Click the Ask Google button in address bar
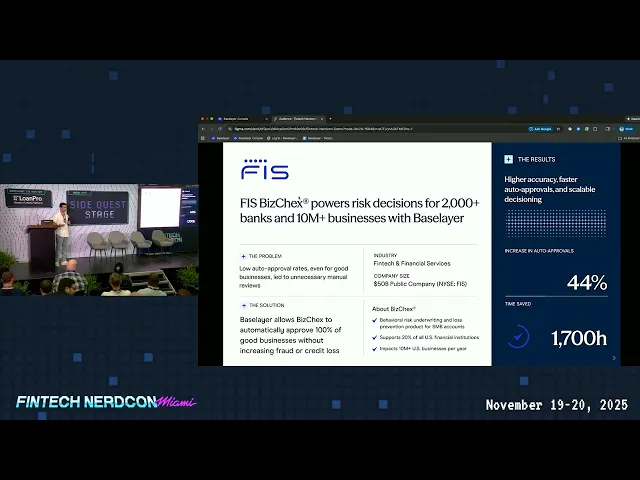 [540, 129]
